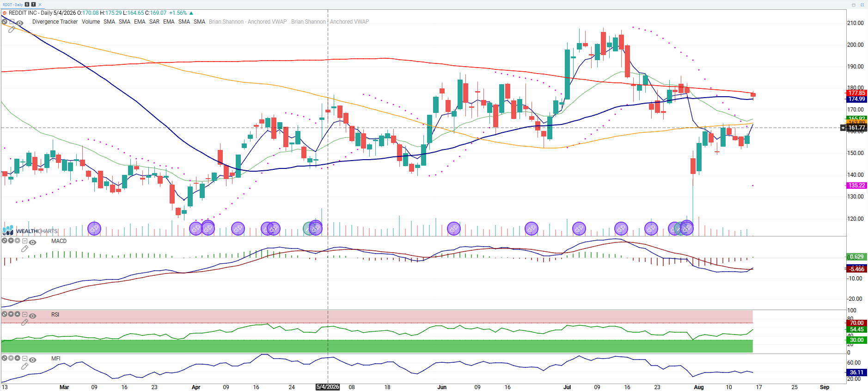Collapse the MACD panel

25,241
